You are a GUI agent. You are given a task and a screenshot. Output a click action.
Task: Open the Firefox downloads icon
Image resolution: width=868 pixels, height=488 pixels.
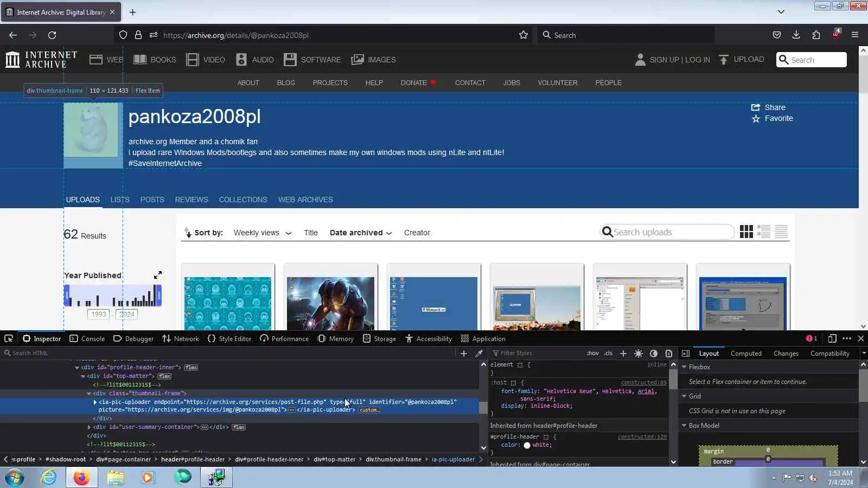coord(796,35)
